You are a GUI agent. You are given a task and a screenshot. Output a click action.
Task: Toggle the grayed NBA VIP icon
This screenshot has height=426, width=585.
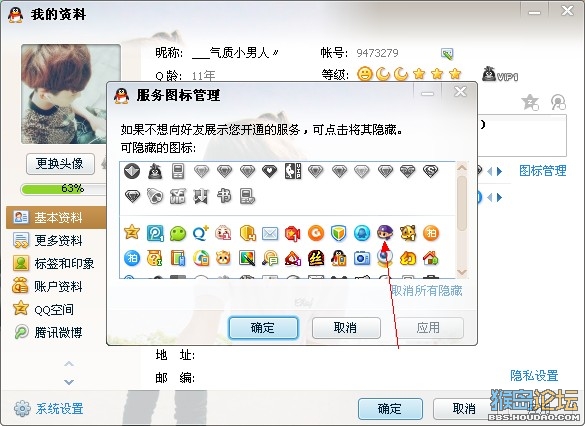(293, 171)
